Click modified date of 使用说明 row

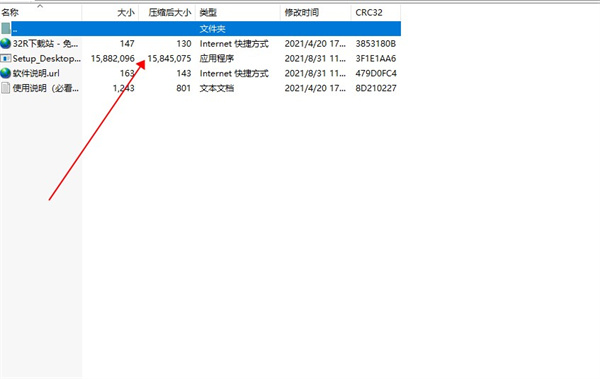315,88
